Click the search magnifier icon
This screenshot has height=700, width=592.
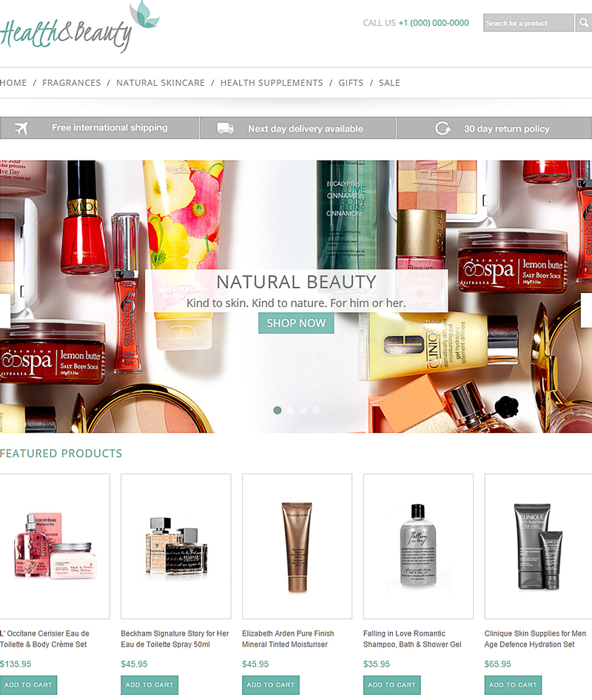pyautogui.click(x=584, y=23)
